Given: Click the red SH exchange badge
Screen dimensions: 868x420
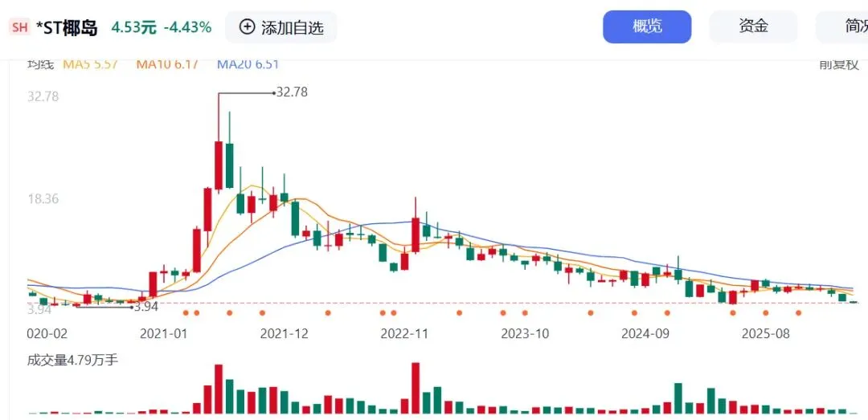Looking at the screenshot, I should pyautogui.click(x=20, y=27).
